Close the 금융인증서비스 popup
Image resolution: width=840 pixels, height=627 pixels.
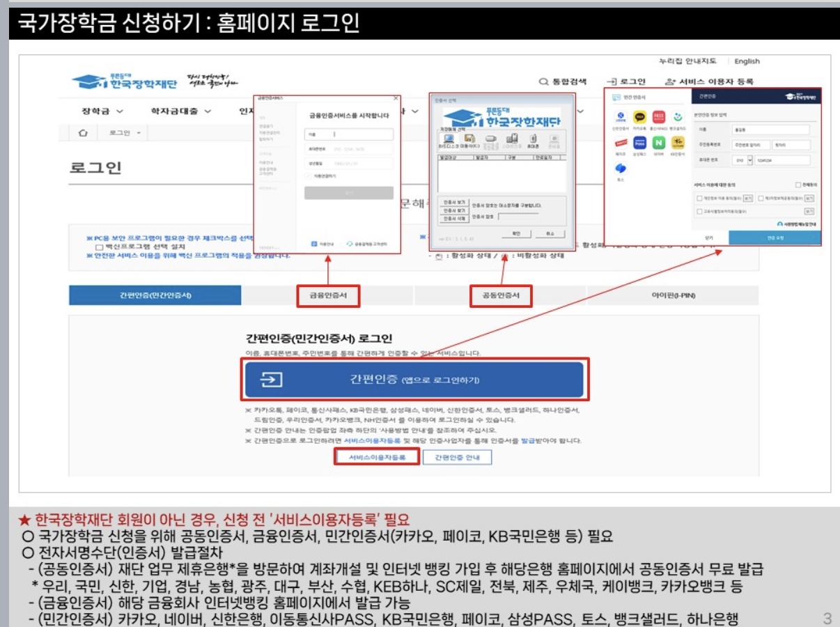[x=396, y=98]
